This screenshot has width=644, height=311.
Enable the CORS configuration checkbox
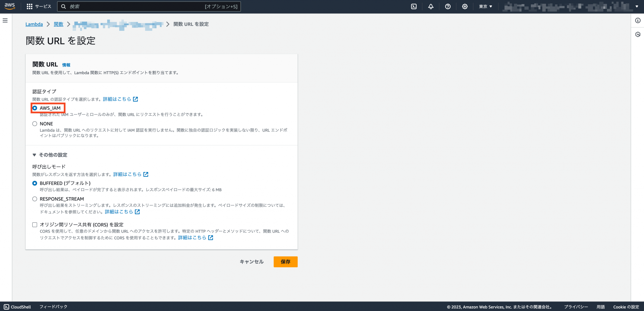click(35, 225)
